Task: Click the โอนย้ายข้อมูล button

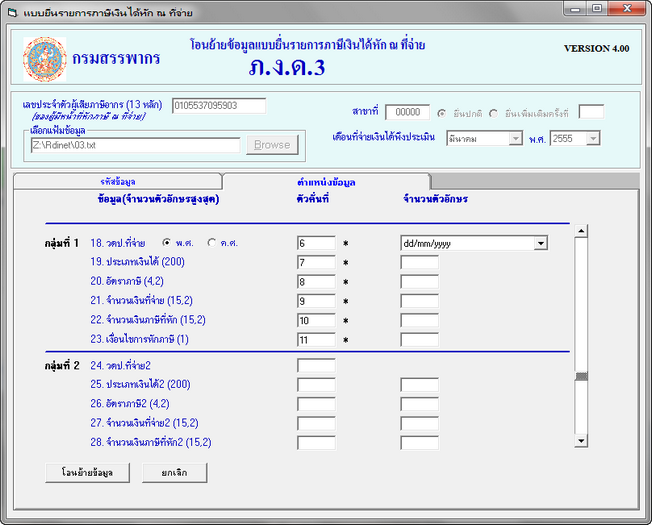Action: [x=87, y=472]
